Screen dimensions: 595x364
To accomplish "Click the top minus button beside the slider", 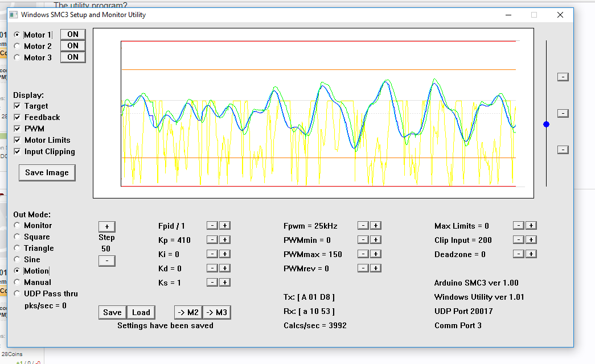I will (563, 77).
